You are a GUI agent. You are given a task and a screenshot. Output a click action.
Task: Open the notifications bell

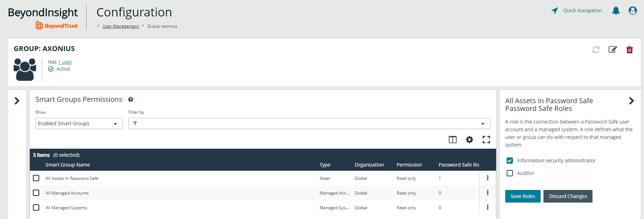[x=616, y=10]
